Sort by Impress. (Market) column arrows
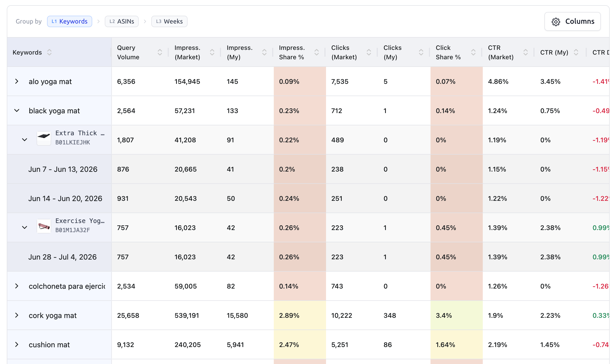 [212, 52]
